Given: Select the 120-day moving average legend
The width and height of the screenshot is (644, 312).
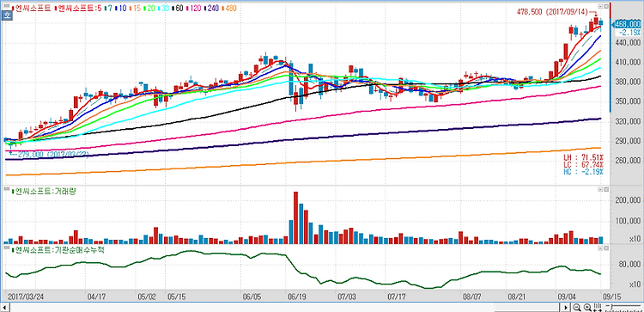Looking at the screenshot, I should (x=193, y=8).
